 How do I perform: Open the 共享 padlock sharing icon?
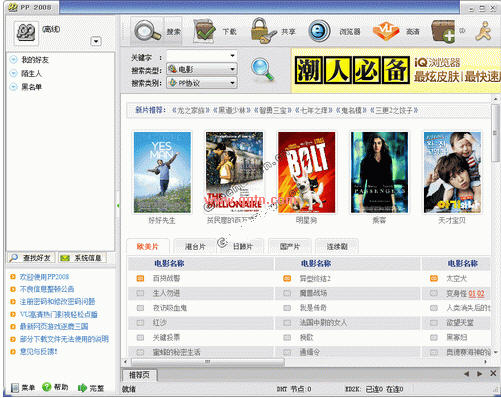(x=263, y=31)
